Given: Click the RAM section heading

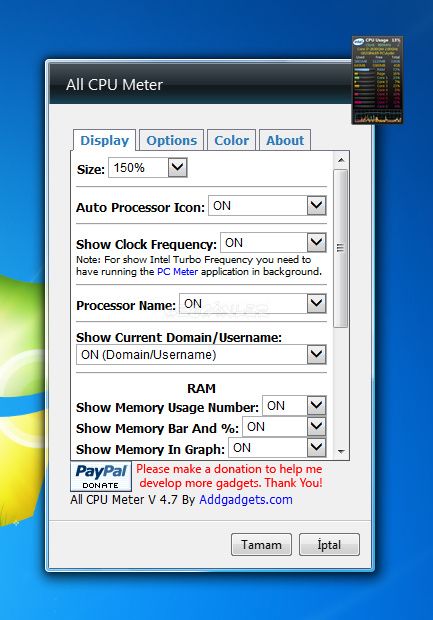Looking at the screenshot, I should (x=201, y=388).
